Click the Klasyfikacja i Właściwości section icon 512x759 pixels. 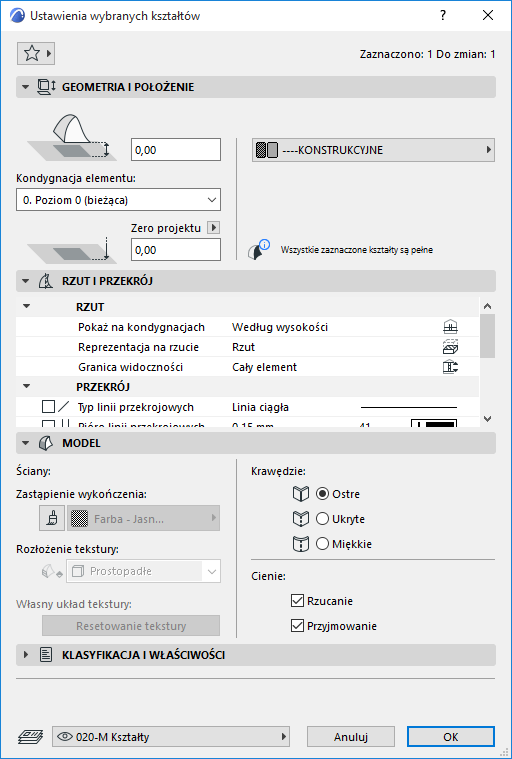[46, 655]
